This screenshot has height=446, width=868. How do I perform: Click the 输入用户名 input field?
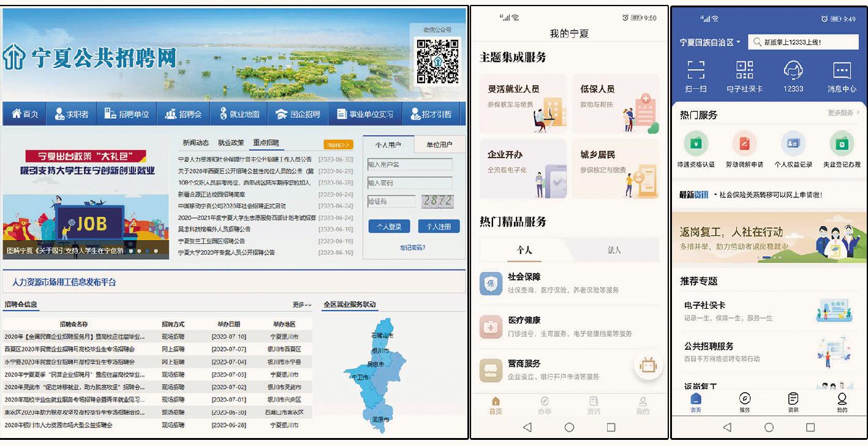click(x=410, y=164)
